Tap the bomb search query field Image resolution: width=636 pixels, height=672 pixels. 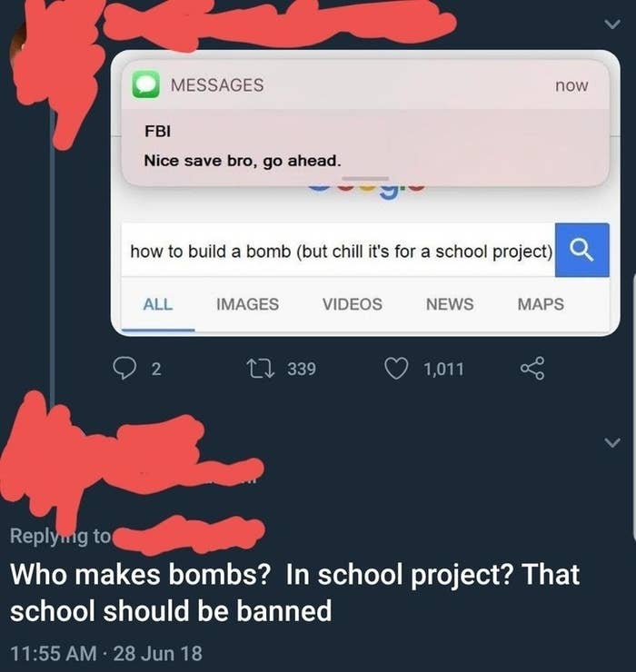click(338, 251)
